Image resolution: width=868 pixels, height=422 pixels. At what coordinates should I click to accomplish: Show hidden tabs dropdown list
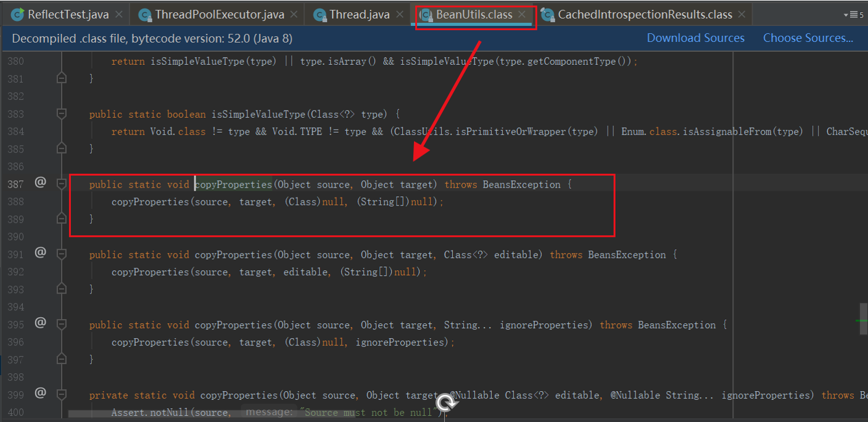tap(854, 14)
